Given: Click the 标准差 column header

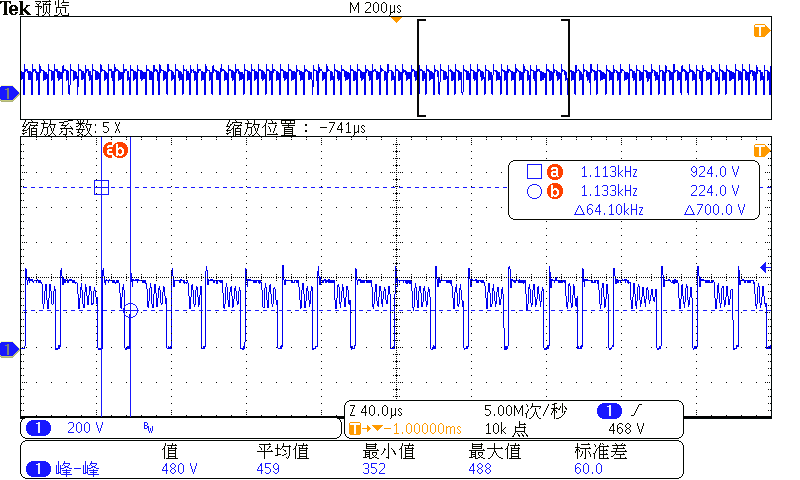Looking at the screenshot, I should (x=601, y=451).
